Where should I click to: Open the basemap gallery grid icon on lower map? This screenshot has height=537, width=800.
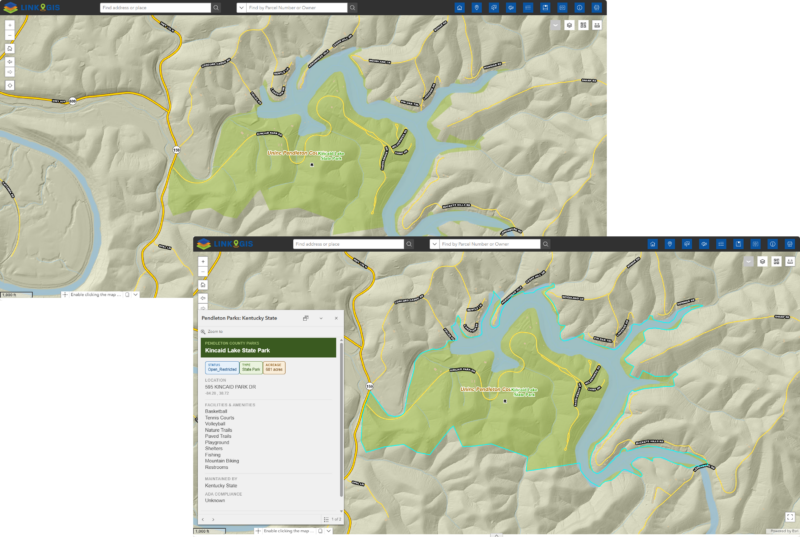click(x=776, y=261)
